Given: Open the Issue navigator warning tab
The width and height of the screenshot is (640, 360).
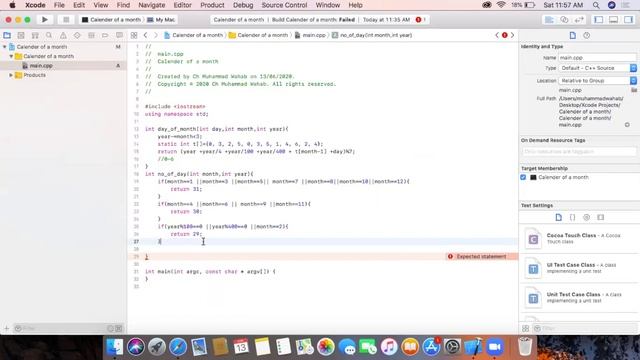Looking at the screenshot, I should pyautogui.click(x=63, y=36).
